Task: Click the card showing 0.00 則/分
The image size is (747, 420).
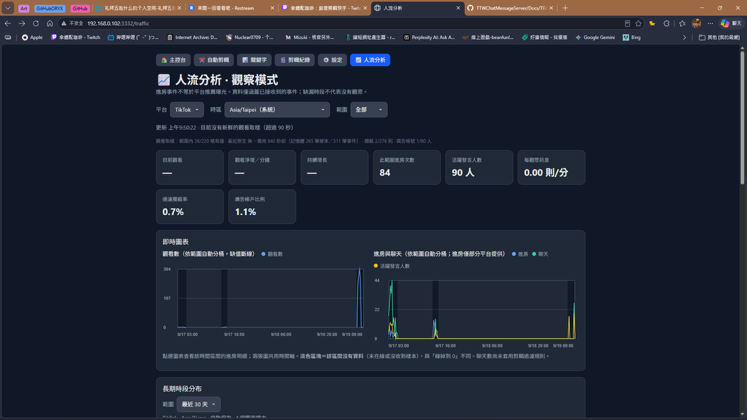Action: pyautogui.click(x=552, y=167)
